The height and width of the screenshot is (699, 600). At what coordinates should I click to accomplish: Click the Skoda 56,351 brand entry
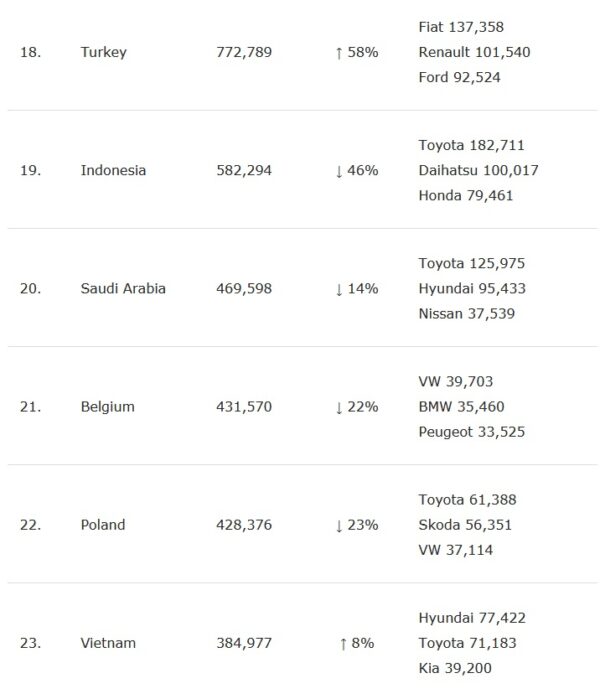467,524
